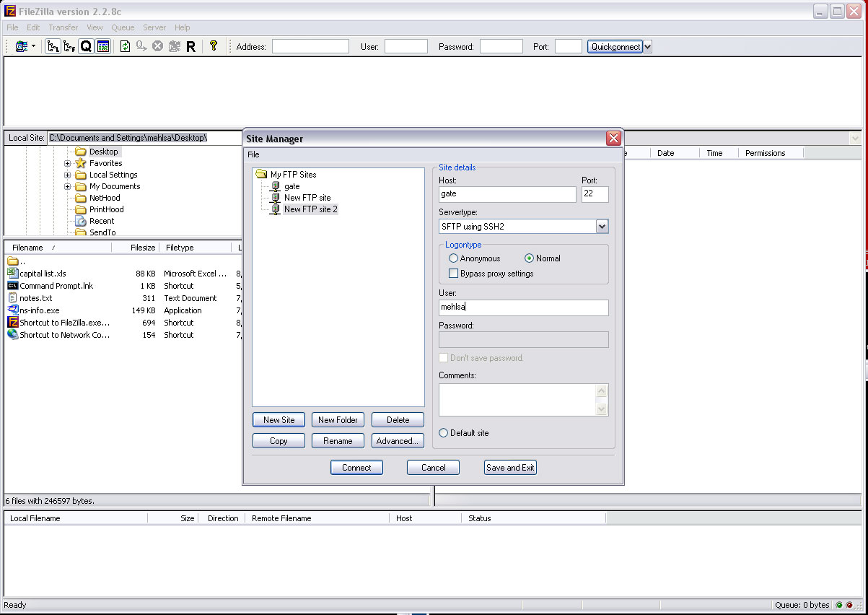Click the My FTP Sites folder icon
Viewport: 868px width, 615px height.
[x=261, y=174]
